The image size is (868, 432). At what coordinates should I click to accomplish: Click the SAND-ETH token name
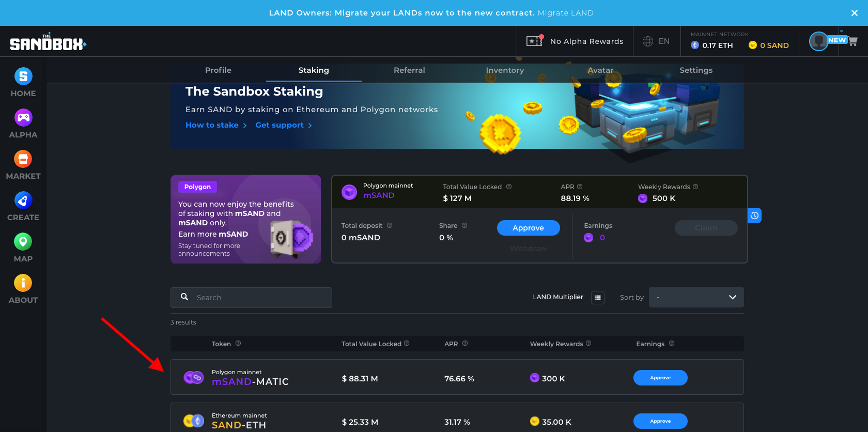coord(239,425)
